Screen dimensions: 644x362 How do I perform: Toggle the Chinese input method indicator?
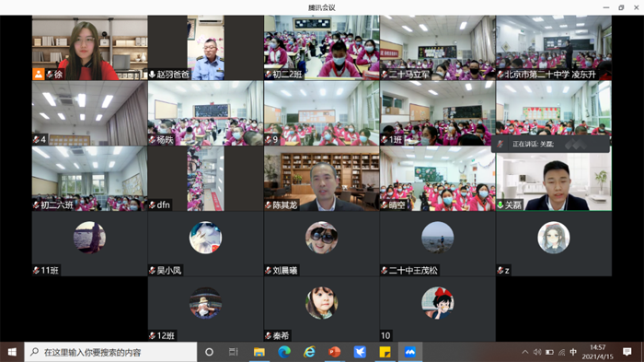[573, 352]
